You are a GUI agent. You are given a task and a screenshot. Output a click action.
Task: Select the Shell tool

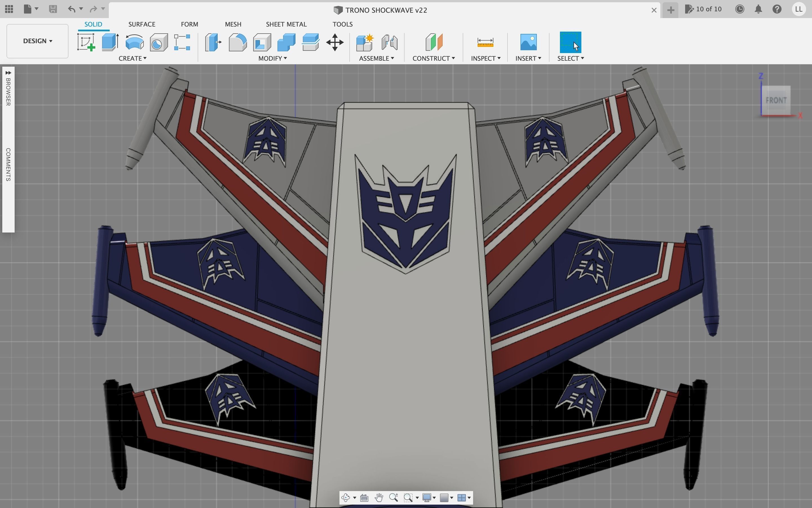262,42
